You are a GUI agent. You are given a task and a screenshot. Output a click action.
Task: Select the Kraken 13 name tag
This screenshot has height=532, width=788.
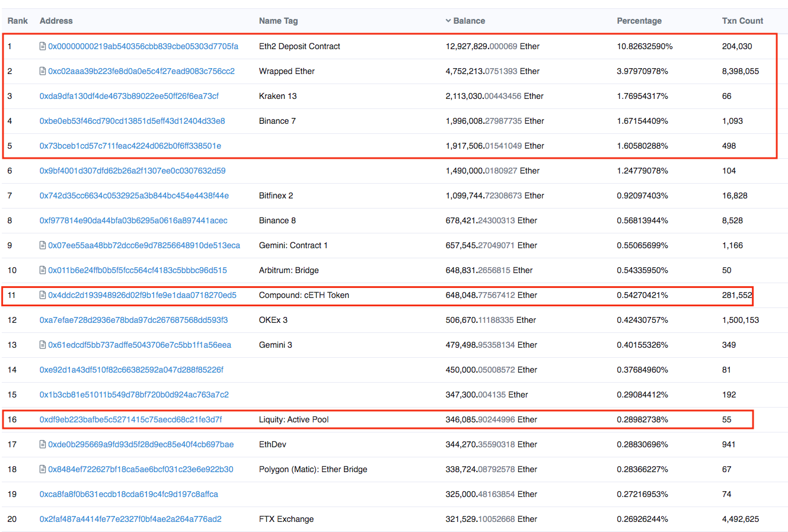[278, 96]
